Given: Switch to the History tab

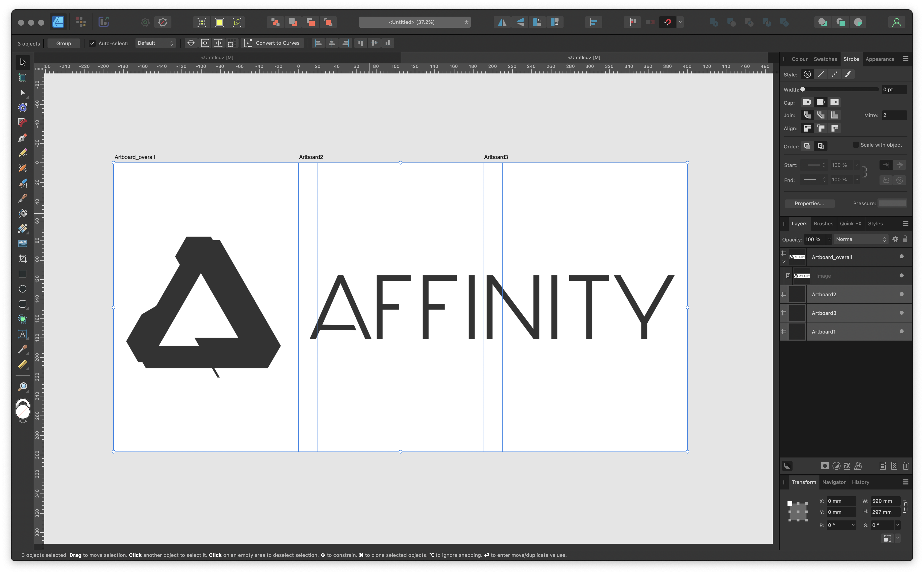Looking at the screenshot, I should click(860, 482).
